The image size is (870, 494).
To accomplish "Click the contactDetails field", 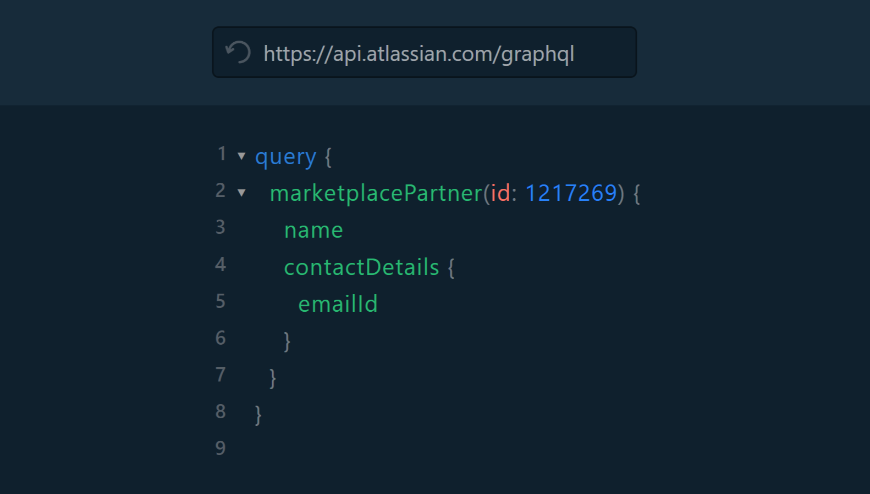I will coord(361,267).
